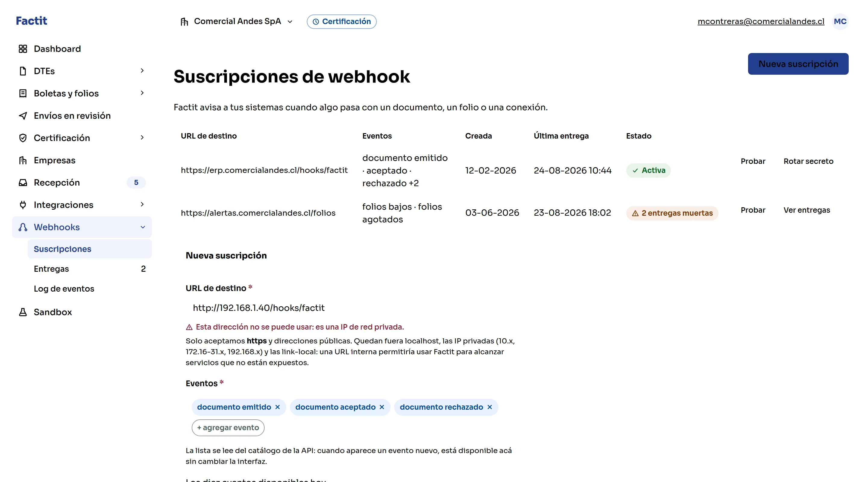The height and width of the screenshot is (482, 868).
Task: Click the Recepción count badge 5
Action: (136, 183)
